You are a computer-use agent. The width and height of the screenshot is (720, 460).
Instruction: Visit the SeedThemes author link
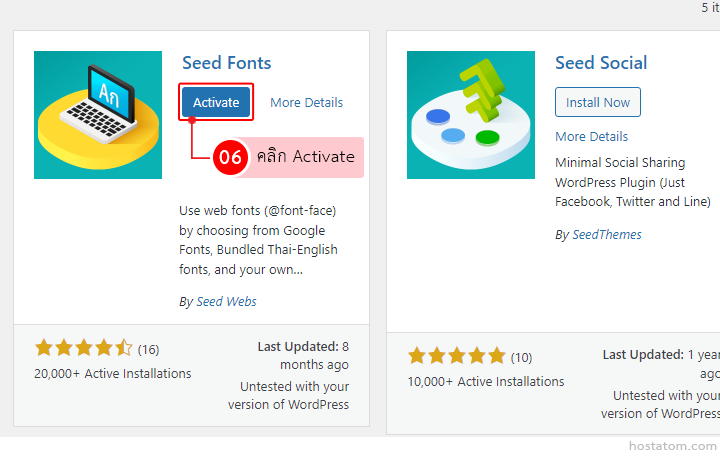point(607,235)
